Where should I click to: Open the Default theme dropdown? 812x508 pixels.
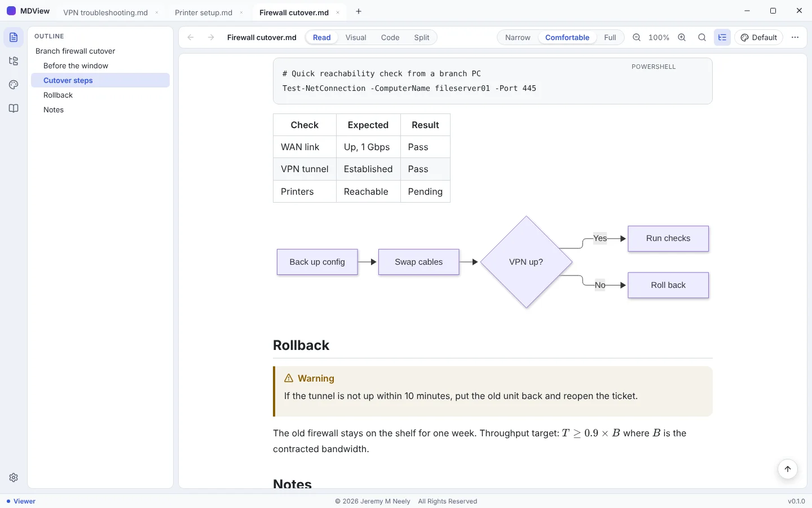pyautogui.click(x=758, y=38)
